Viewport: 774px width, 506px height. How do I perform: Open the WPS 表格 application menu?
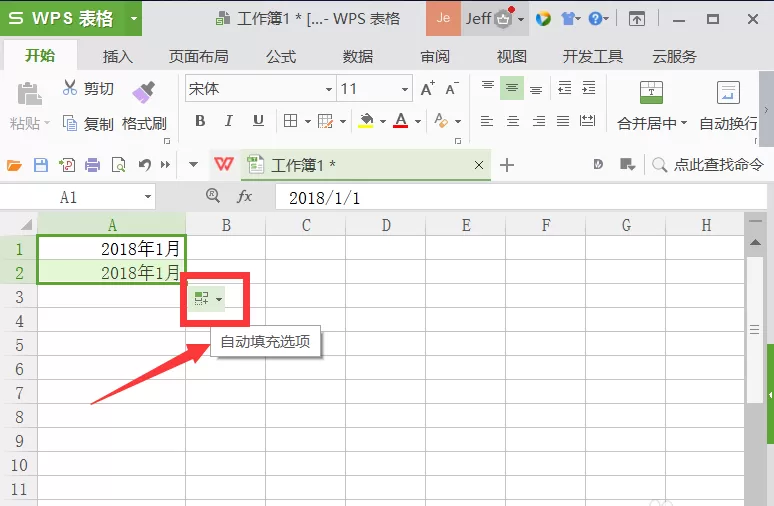pos(71,19)
